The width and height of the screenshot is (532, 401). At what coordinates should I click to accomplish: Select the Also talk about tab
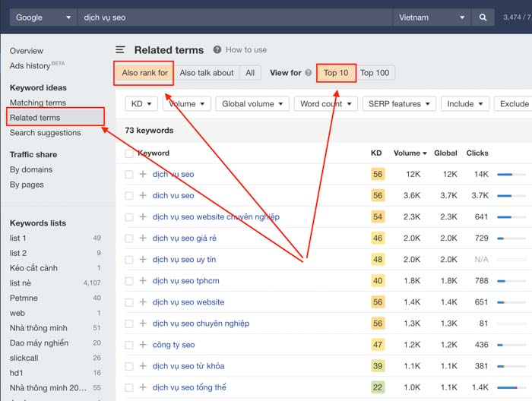(207, 73)
